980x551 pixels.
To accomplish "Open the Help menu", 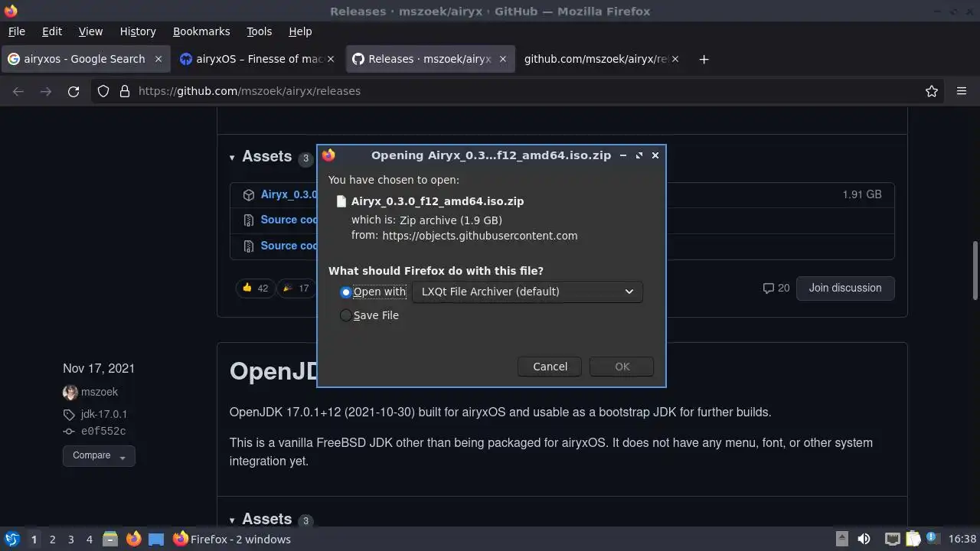I will tap(300, 31).
